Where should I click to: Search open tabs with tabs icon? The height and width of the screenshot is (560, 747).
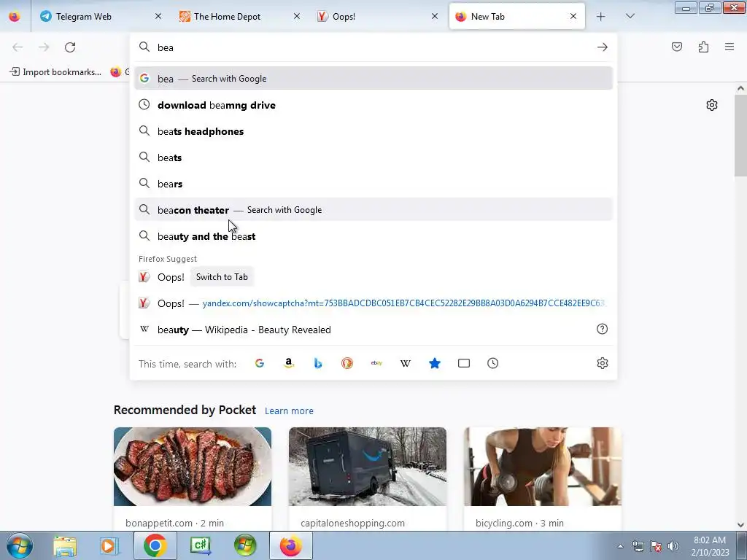point(463,363)
